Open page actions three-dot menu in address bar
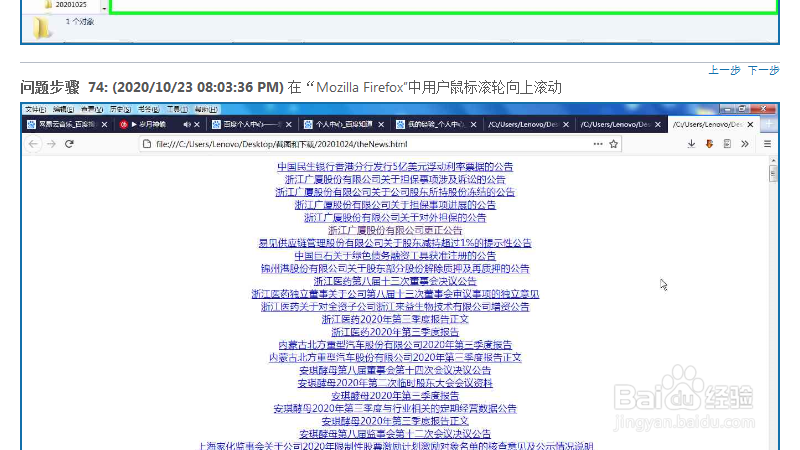This screenshot has width=800, height=450. [598, 144]
